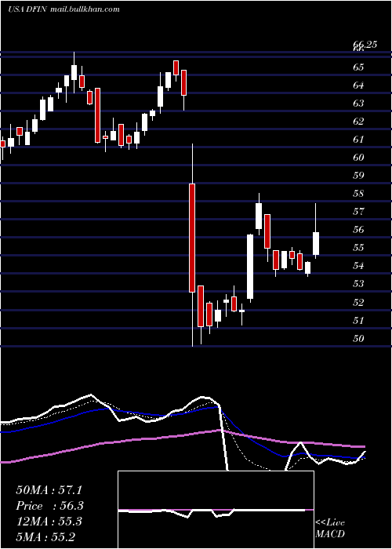Click the last white candle on the chart
This screenshot has height=549, width=392.
(316, 243)
